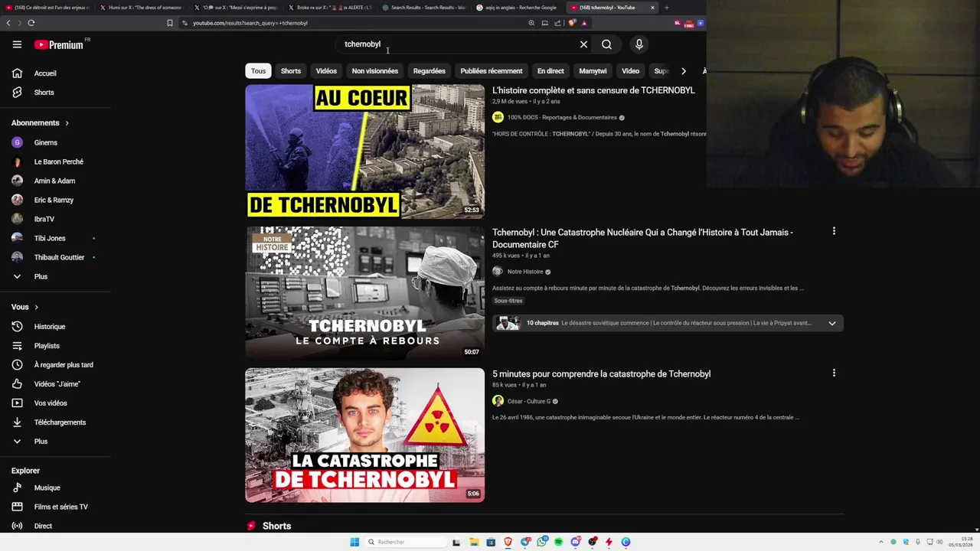Switch to the Ce détroit est l'un des enjeux tab
This screenshot has height=551, width=980.
pyautogui.click(x=47, y=8)
